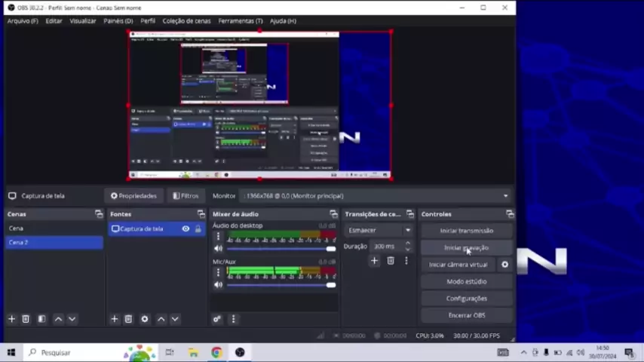Image resolution: width=644 pixels, height=362 pixels.
Task: Open options dots for Áudio do desktop
Action: [218, 236]
